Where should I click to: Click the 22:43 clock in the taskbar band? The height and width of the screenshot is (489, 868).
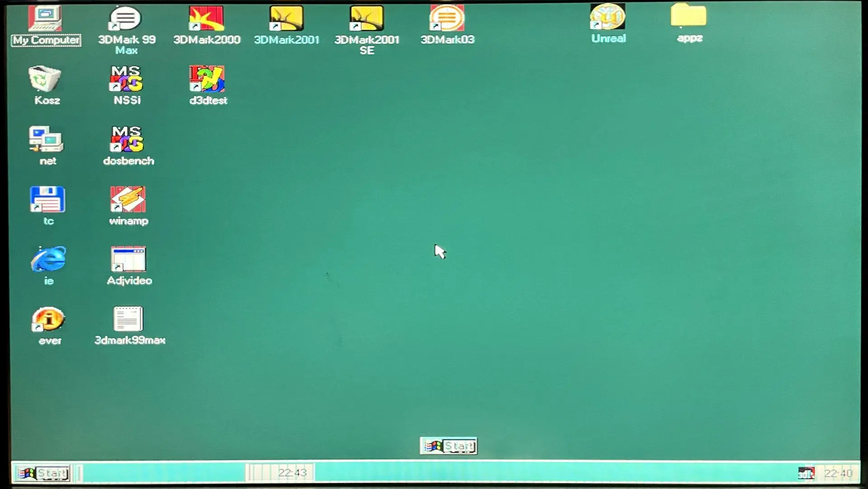tap(292, 473)
